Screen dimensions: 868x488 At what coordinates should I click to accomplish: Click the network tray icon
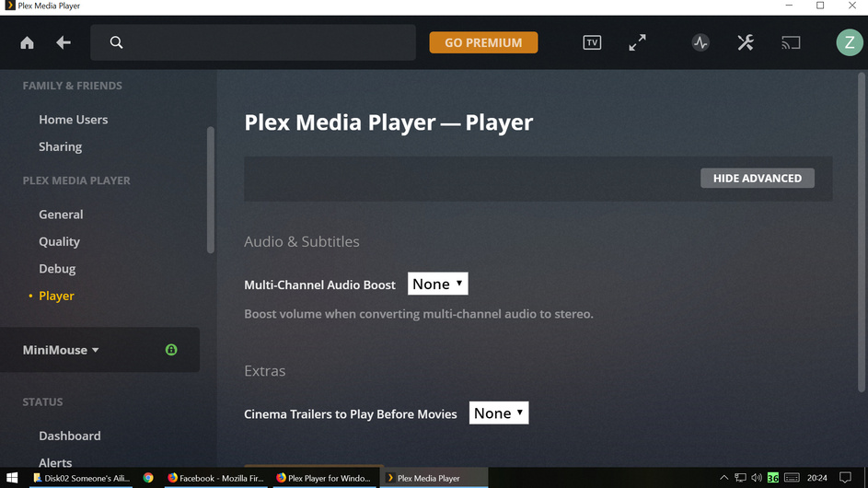[740, 478]
